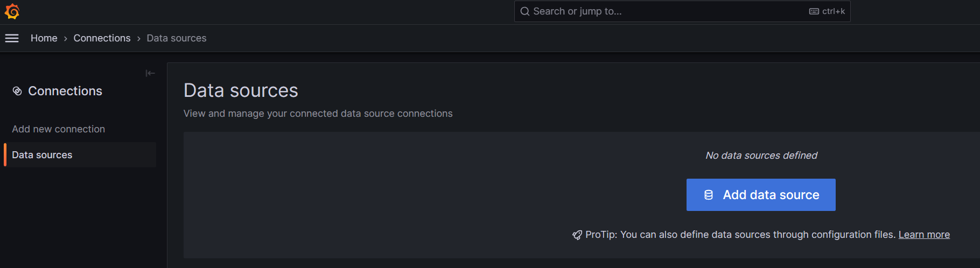Click the Data sources breadcrumb
Viewport: 980px width, 268px height.
pyautogui.click(x=176, y=38)
